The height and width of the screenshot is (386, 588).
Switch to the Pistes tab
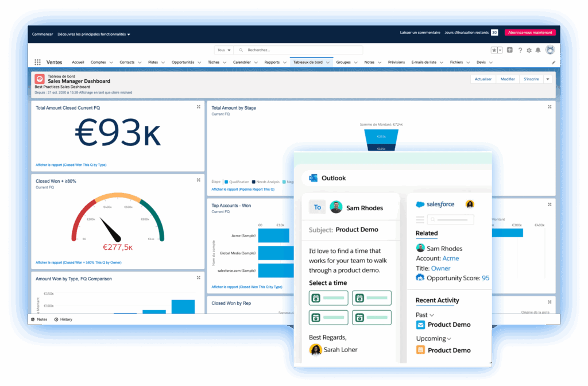coord(153,62)
